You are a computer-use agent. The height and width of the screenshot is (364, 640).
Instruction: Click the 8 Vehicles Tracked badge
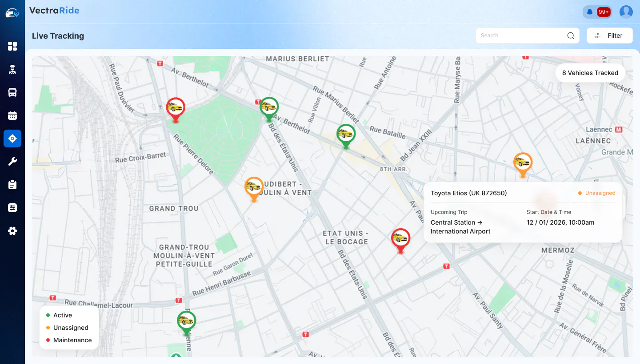[x=590, y=73]
